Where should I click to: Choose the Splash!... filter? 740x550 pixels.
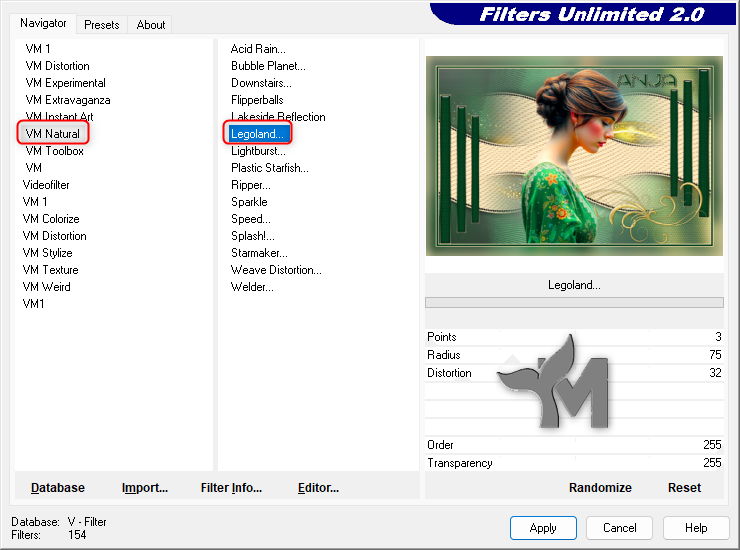[x=252, y=236]
